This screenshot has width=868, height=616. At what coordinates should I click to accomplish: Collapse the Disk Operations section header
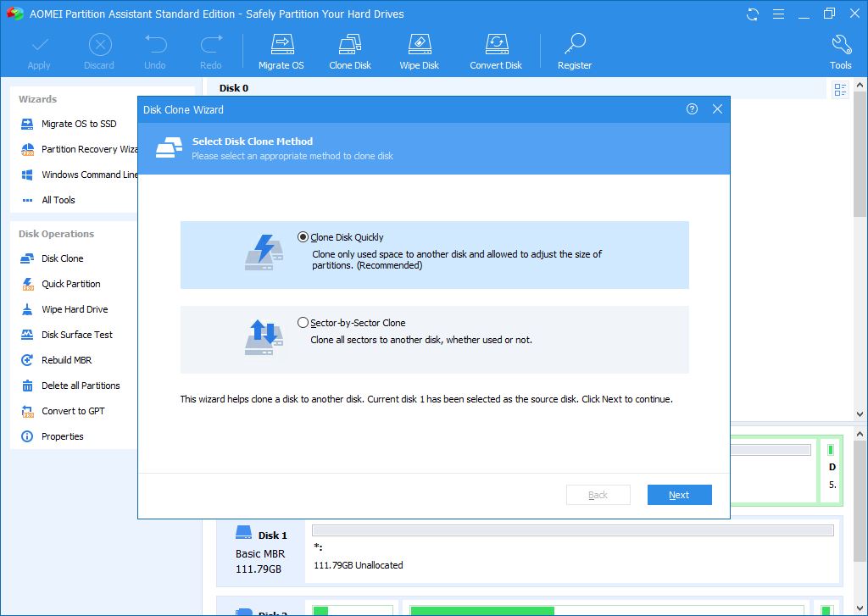click(57, 234)
